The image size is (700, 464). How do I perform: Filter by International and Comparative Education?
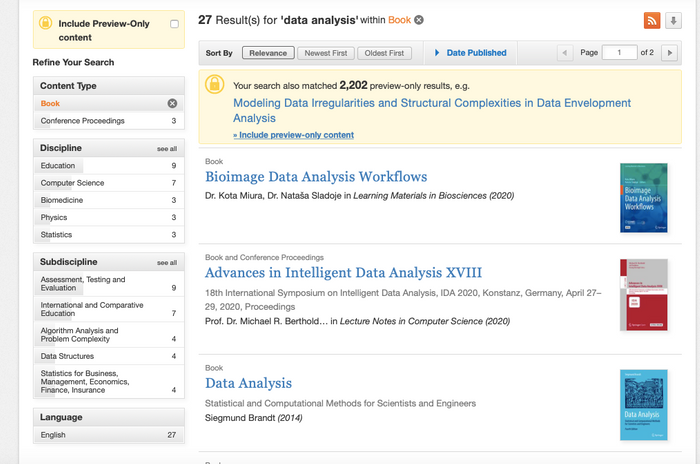[108, 309]
